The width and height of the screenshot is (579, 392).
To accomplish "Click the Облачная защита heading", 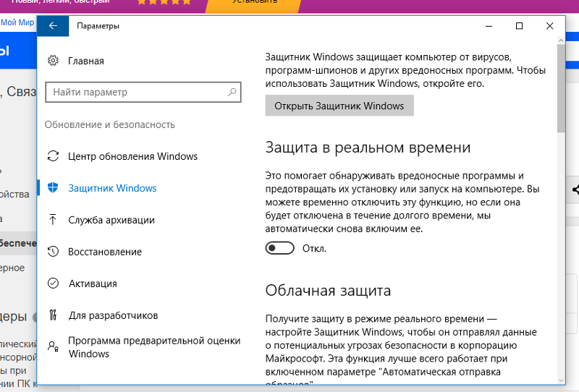I will coord(328,291).
